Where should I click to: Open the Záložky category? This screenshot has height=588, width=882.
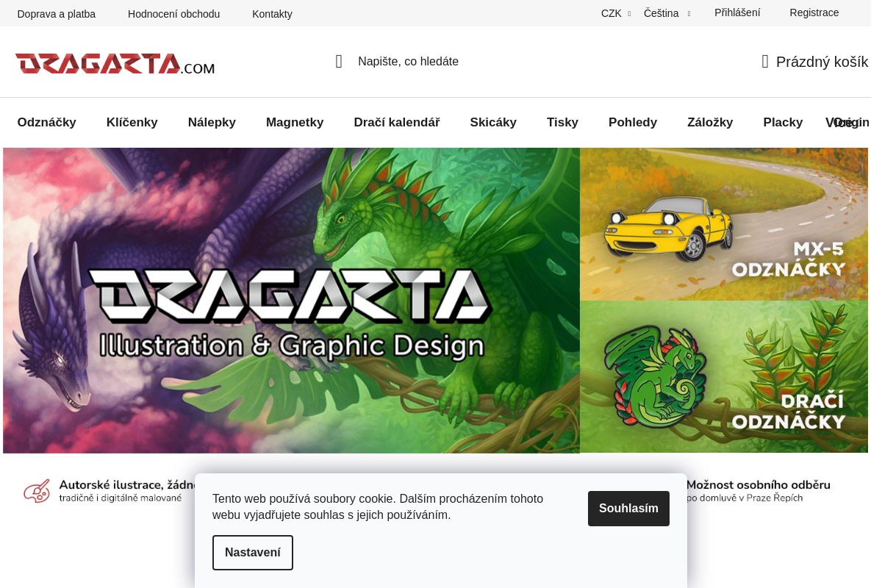[x=710, y=123]
